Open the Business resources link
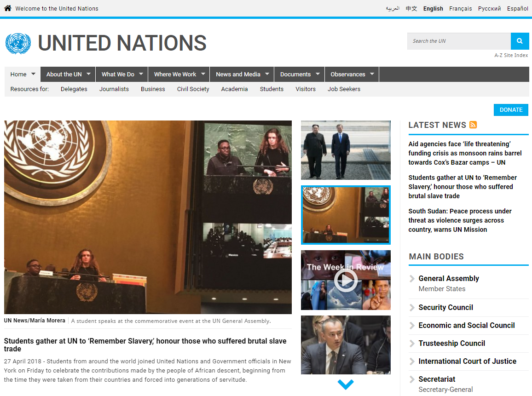 tap(153, 89)
